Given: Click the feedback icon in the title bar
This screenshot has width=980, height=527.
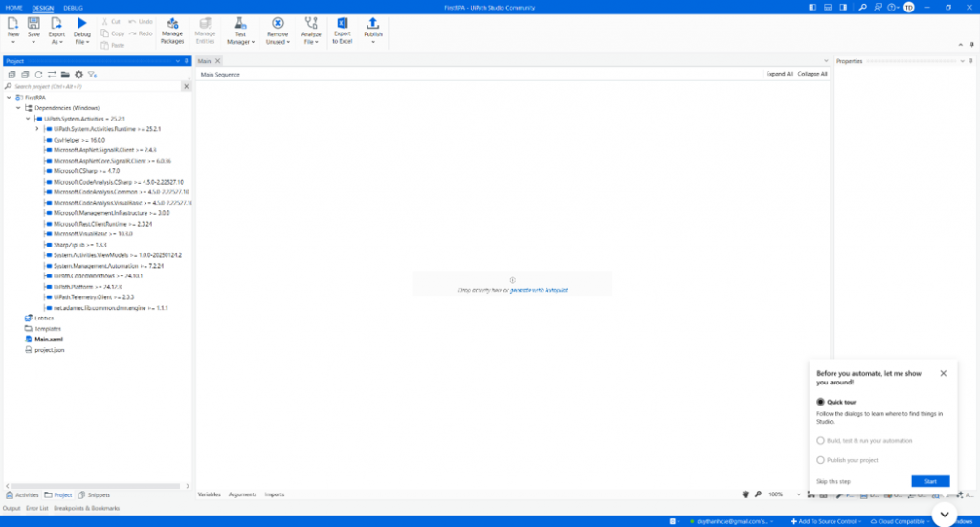Looking at the screenshot, I should 879,8.
